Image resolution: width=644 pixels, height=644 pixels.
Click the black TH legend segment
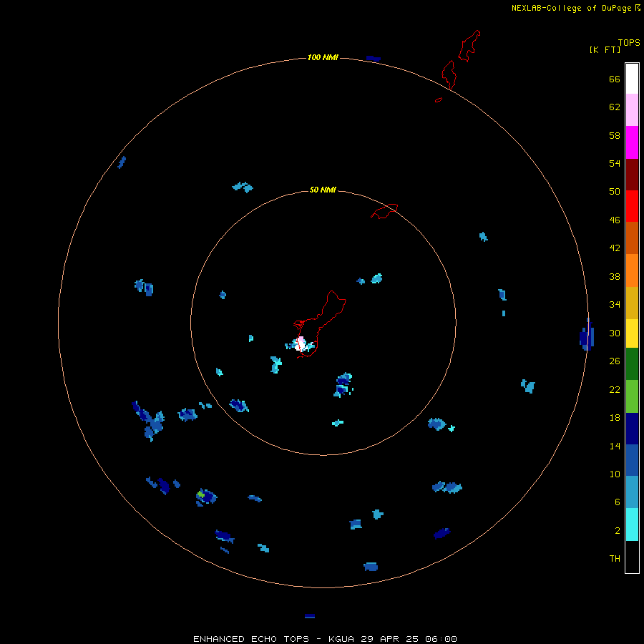(632, 557)
